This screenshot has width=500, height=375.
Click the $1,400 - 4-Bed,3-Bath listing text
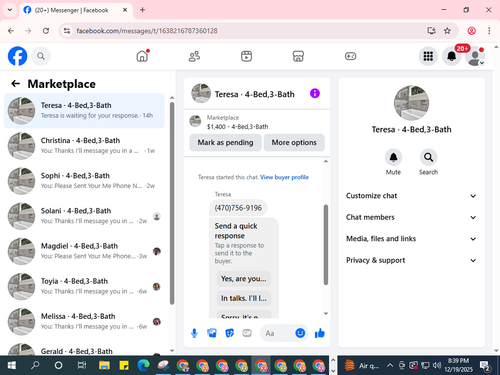click(237, 127)
